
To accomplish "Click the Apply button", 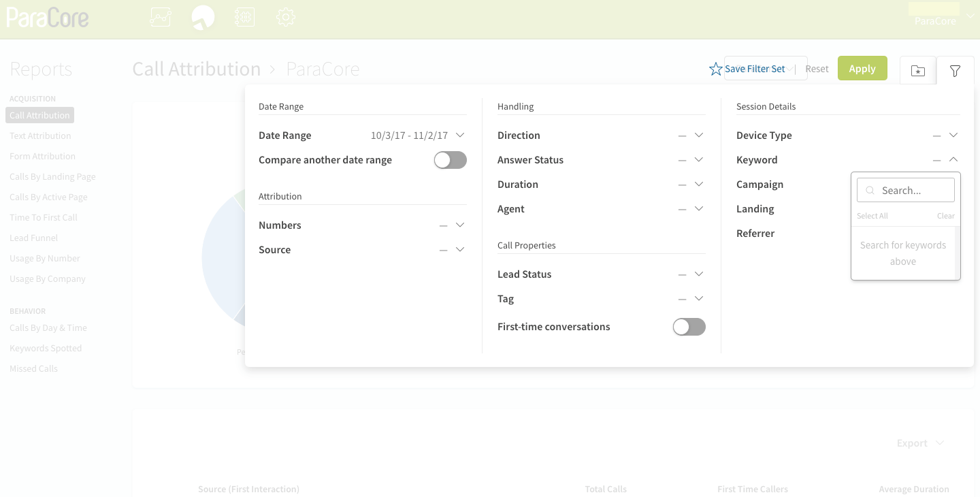I will 862,68.
